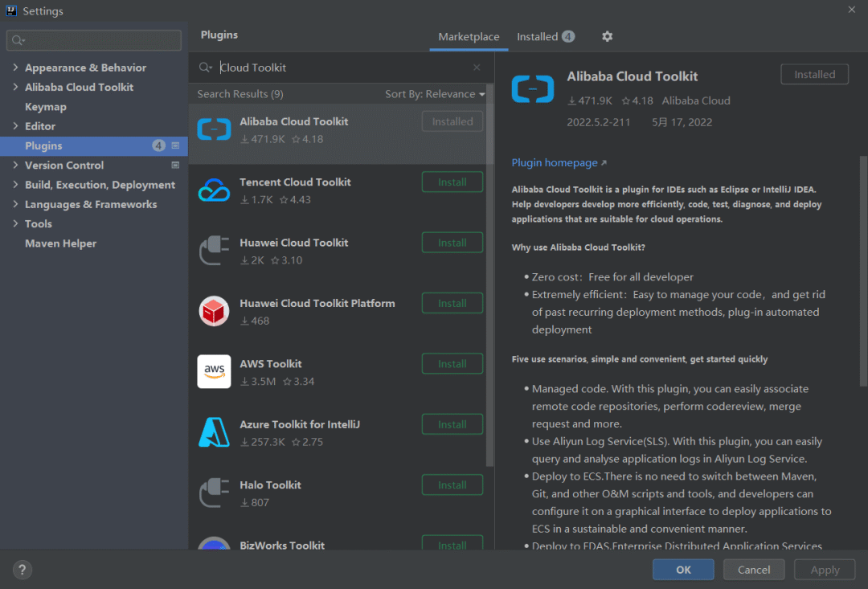Click the help question mark icon
This screenshot has width=868, height=589.
coord(22,569)
